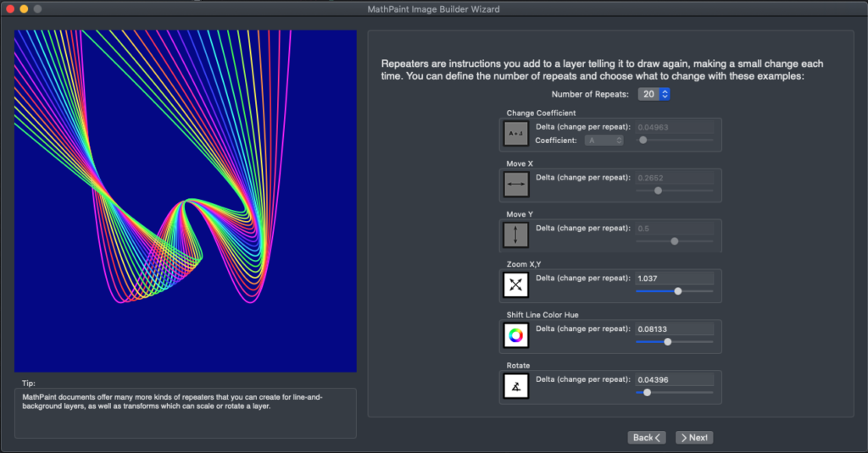Toggle the Move Y repeater icon
The height and width of the screenshot is (453, 868).
point(516,235)
